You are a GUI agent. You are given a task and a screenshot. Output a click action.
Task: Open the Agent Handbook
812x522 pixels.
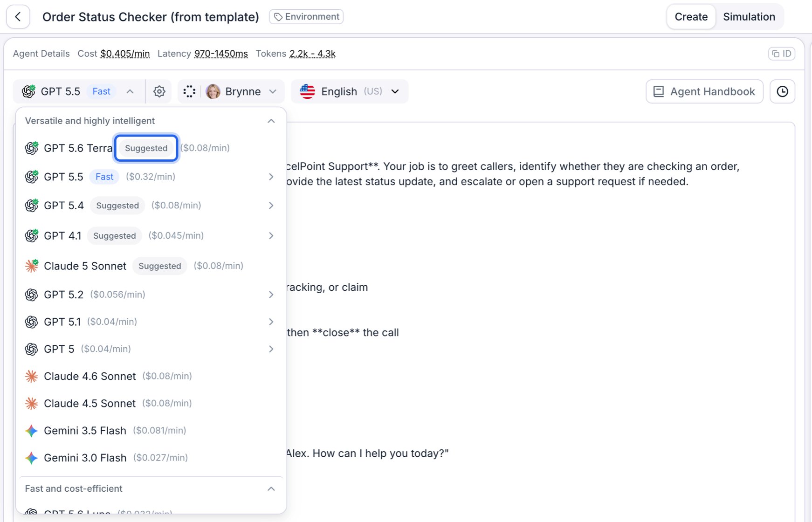(x=704, y=91)
